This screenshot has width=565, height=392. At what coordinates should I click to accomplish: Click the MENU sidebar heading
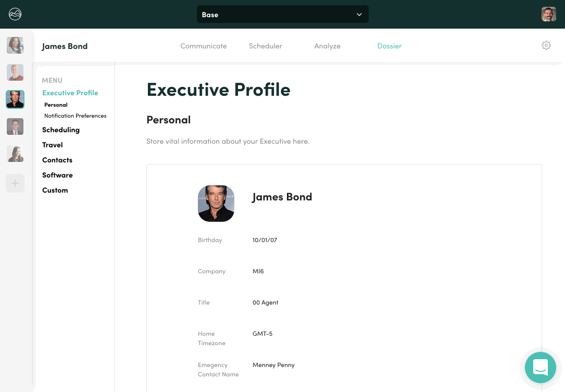pos(52,80)
